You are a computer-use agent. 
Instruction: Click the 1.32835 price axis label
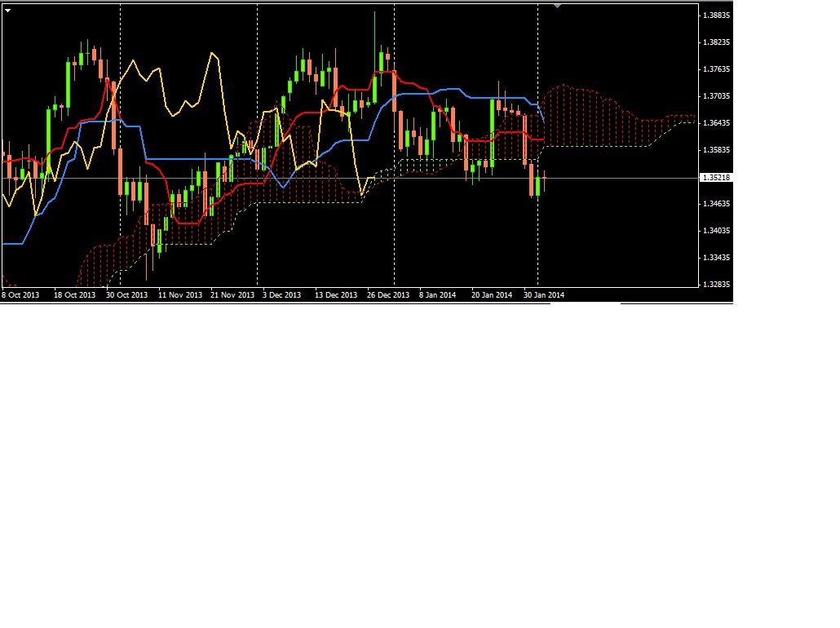(716, 285)
